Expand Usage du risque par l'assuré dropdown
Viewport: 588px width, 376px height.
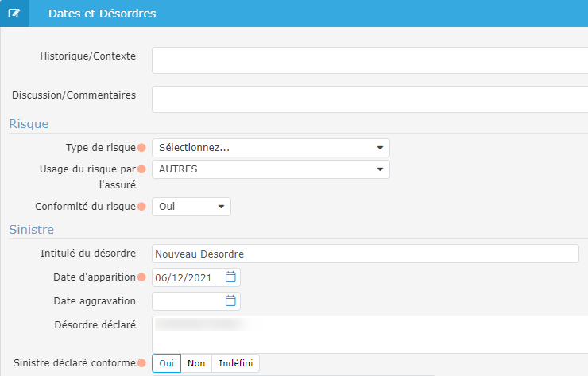[270, 169]
